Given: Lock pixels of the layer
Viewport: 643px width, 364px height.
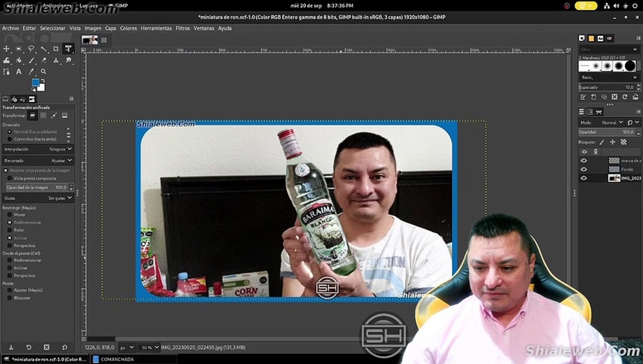Looking at the screenshot, I should click(x=602, y=142).
